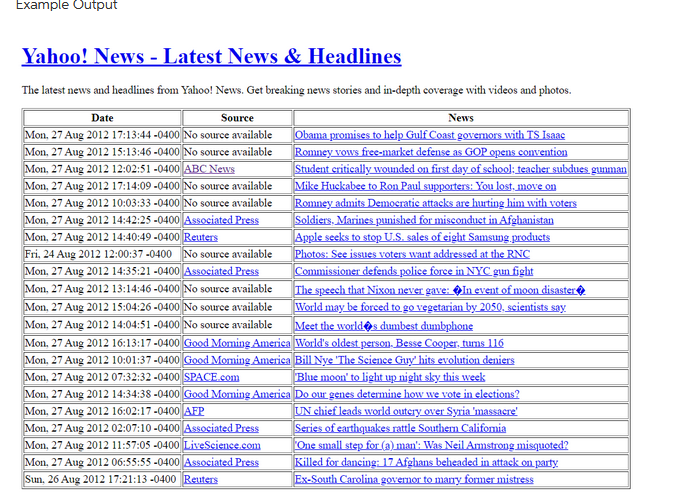Click Good Morning America source in the Besse Cooper row
This screenshot has width=692, height=498.
[237, 343]
